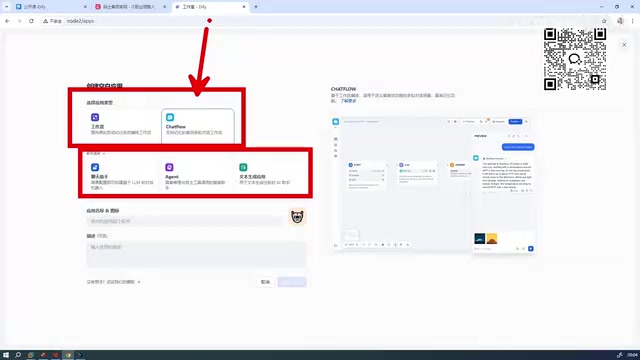
Task: Collapse the basic app types expander
Action: coord(96,153)
